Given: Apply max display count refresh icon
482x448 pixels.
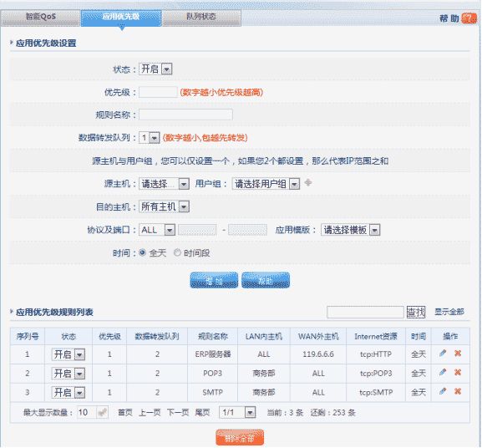Looking at the screenshot, I should [x=102, y=412].
